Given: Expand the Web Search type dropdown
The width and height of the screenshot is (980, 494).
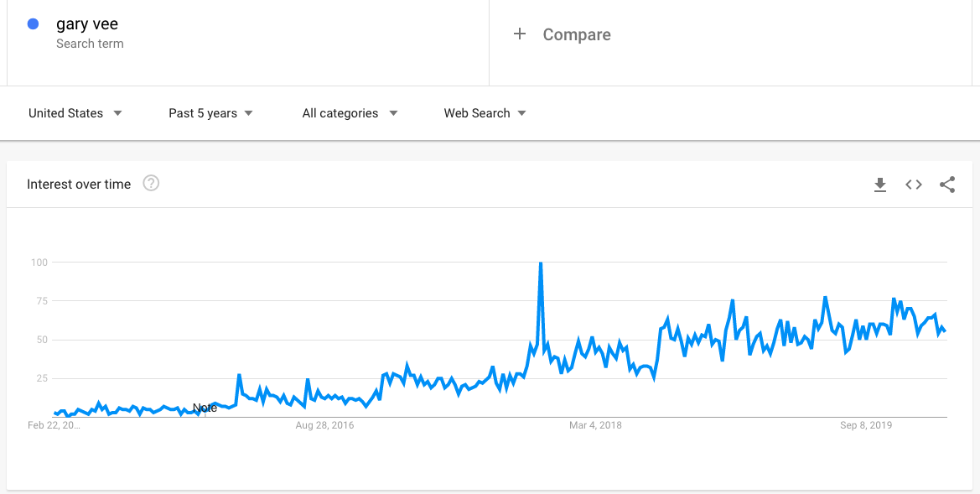Looking at the screenshot, I should (485, 113).
